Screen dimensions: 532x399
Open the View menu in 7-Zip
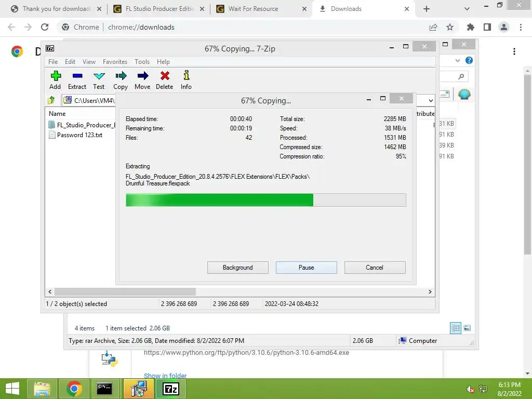[89, 62]
